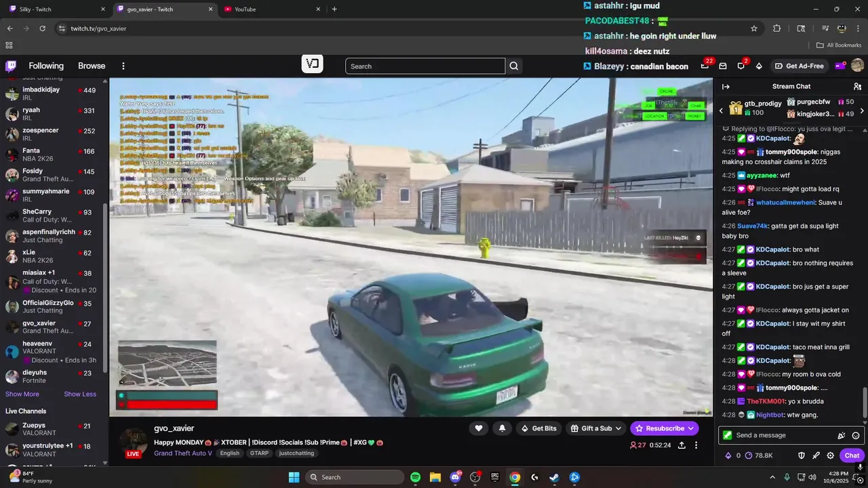
Task: Select the gvo_xavier - Twitch tab
Action: (165, 9)
